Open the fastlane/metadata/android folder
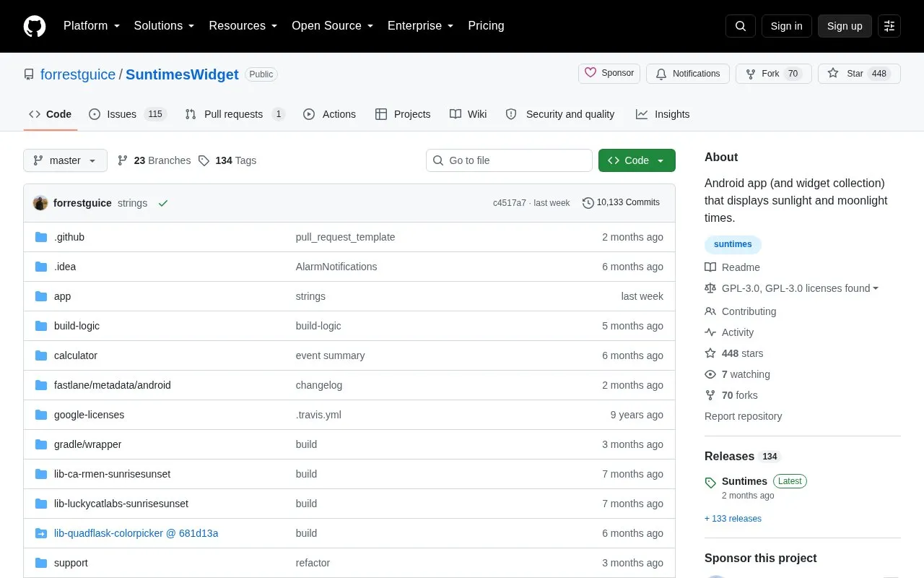Viewport: 924px width, 578px height. click(113, 385)
